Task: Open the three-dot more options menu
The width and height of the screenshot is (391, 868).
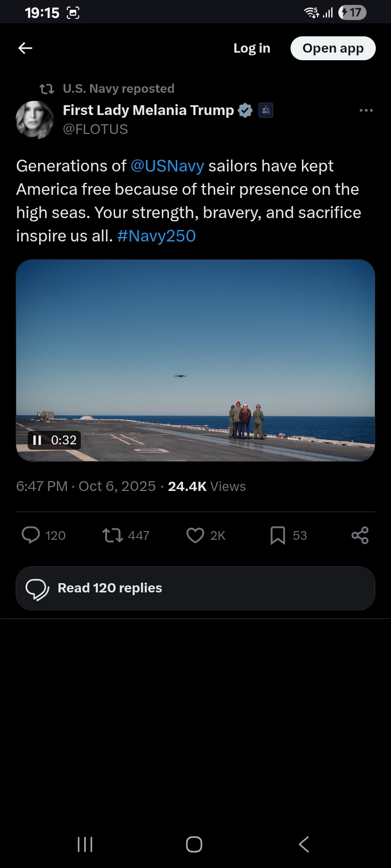Action: [x=366, y=110]
